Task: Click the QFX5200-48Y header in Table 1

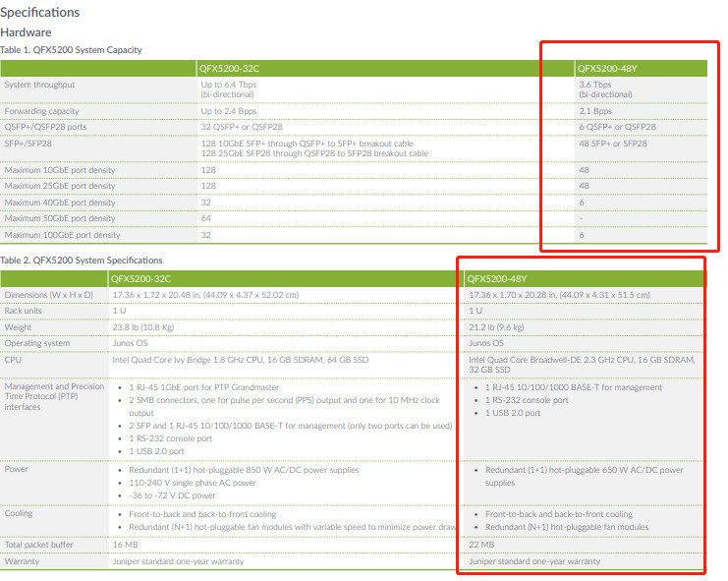Action: [x=608, y=69]
